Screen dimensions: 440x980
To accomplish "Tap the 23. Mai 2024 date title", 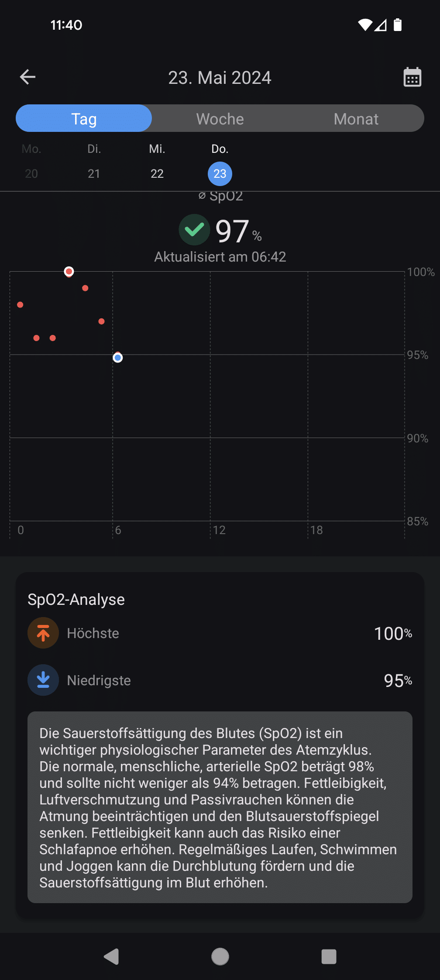I will (220, 78).
